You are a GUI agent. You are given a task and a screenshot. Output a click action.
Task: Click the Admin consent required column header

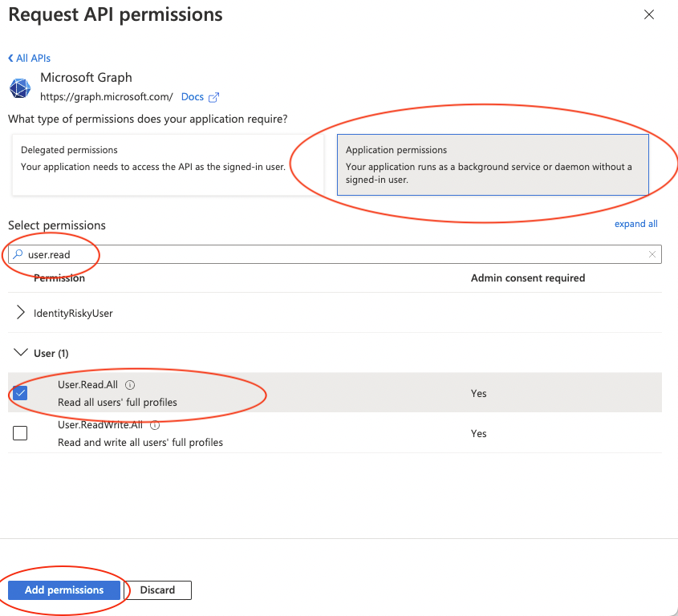coord(527,278)
